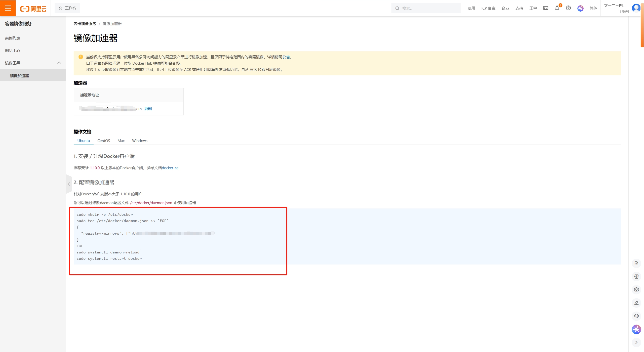Click the edit feedback pencil icon
Viewport: 644px width, 352px height.
(x=636, y=303)
